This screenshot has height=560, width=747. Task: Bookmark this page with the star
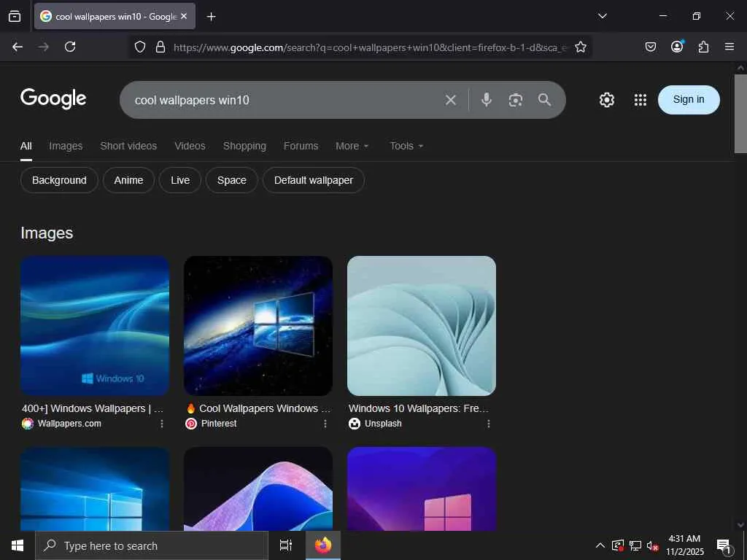[x=580, y=47]
